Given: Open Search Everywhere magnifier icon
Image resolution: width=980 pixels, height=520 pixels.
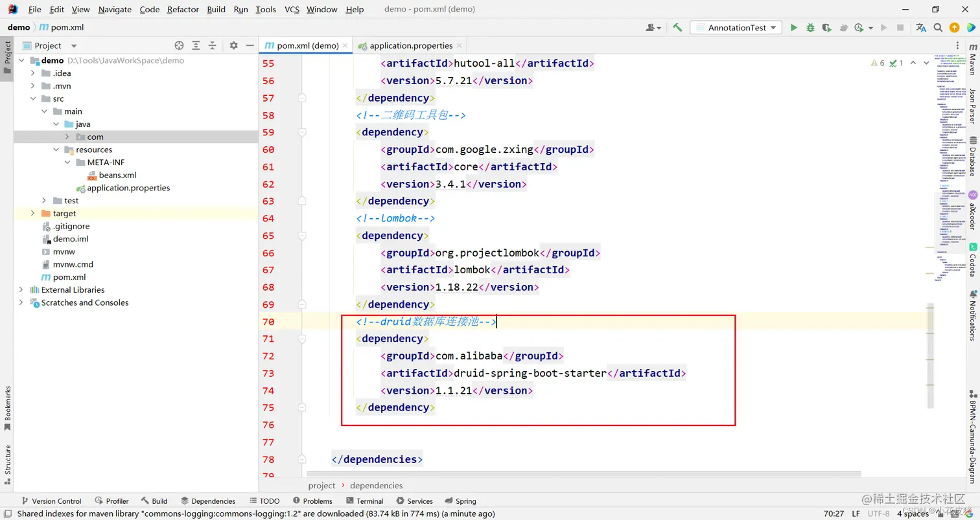Looking at the screenshot, I should coord(938,28).
